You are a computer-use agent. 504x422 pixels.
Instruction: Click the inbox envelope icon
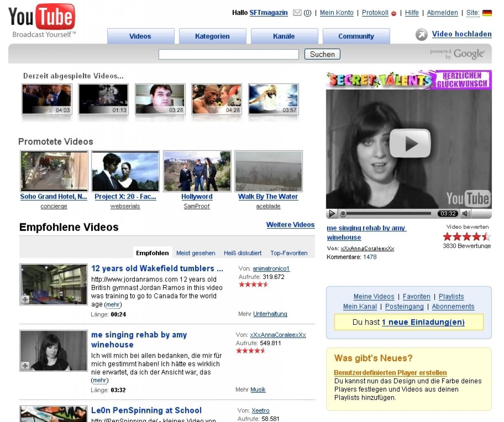[297, 13]
